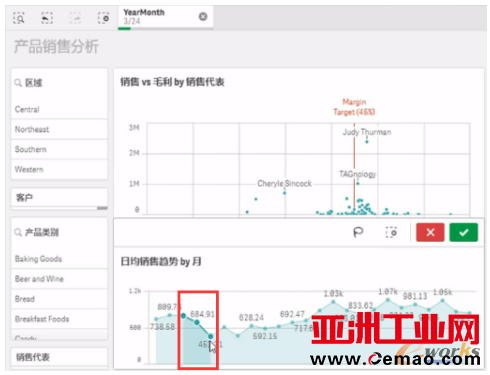The image size is (490, 375).
Task: Click the 客户 list scrollbar handle
Action: coord(102,208)
